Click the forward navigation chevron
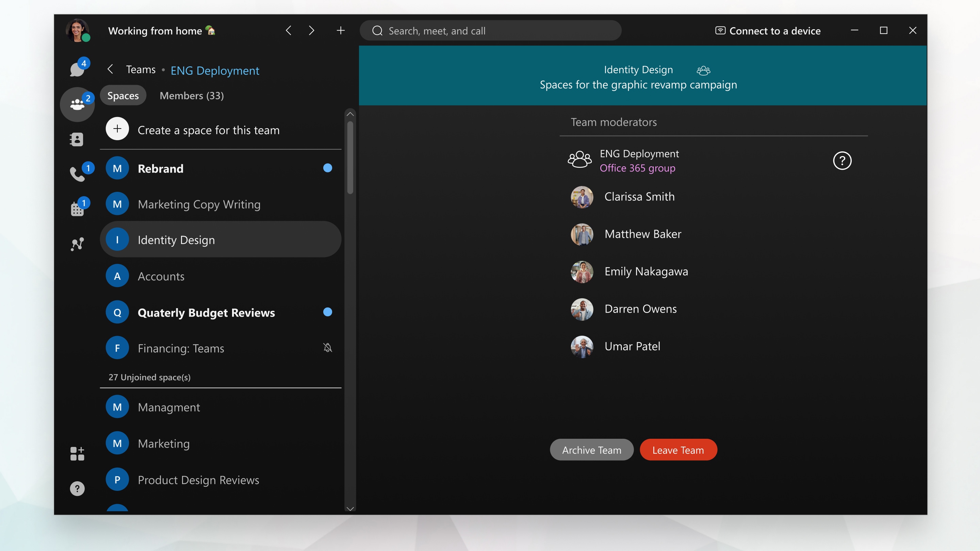Viewport: 980px width, 551px height. coord(311,30)
